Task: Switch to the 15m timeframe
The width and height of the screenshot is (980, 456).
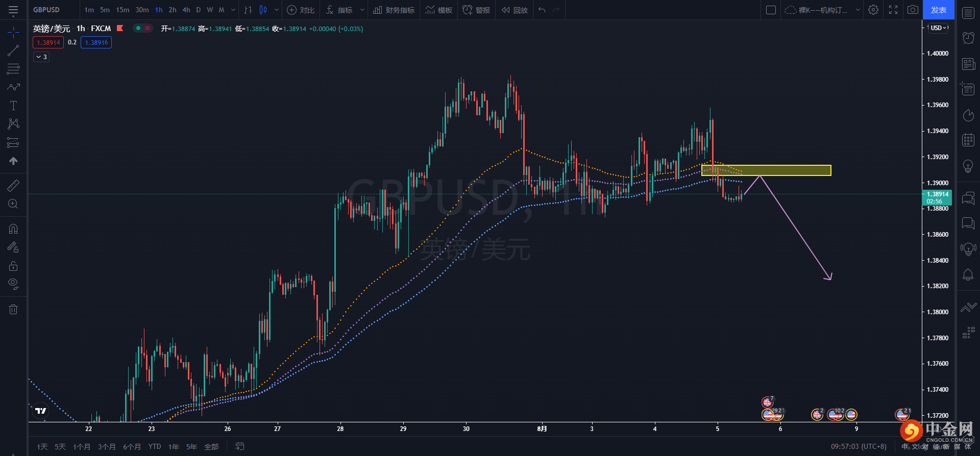Action: coord(122,10)
